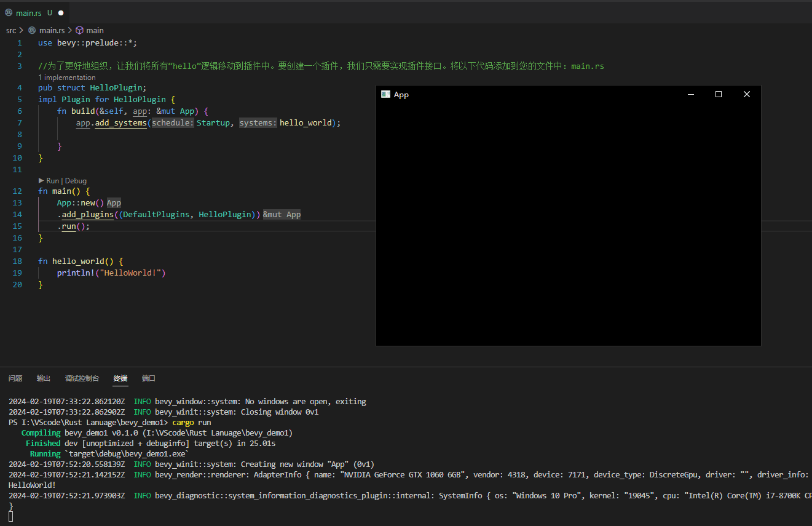
Task: Open the 输出 (Output) panel tab
Action: click(44, 378)
